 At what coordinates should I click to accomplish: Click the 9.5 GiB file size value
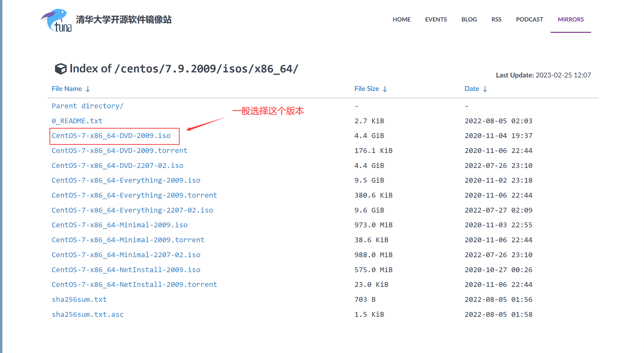(x=369, y=180)
